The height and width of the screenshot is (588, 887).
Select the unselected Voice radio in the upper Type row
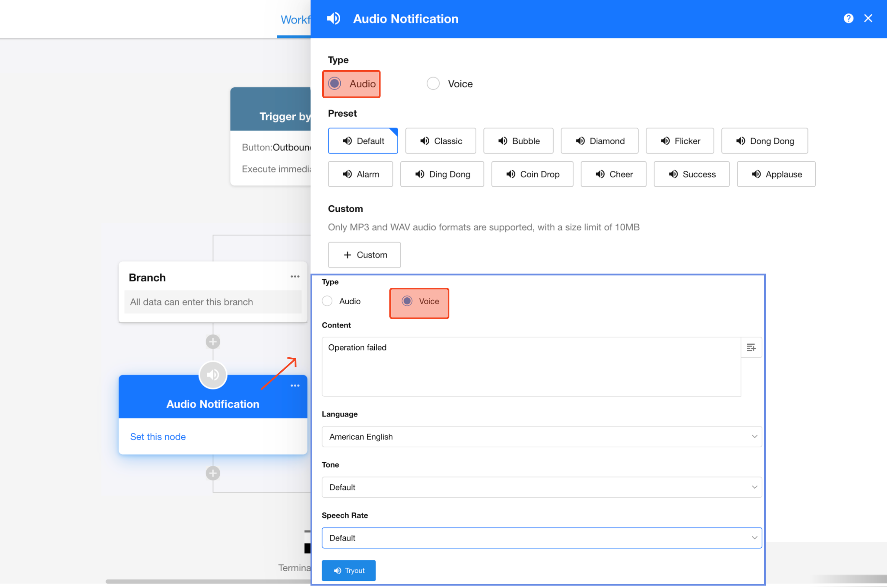[433, 84]
